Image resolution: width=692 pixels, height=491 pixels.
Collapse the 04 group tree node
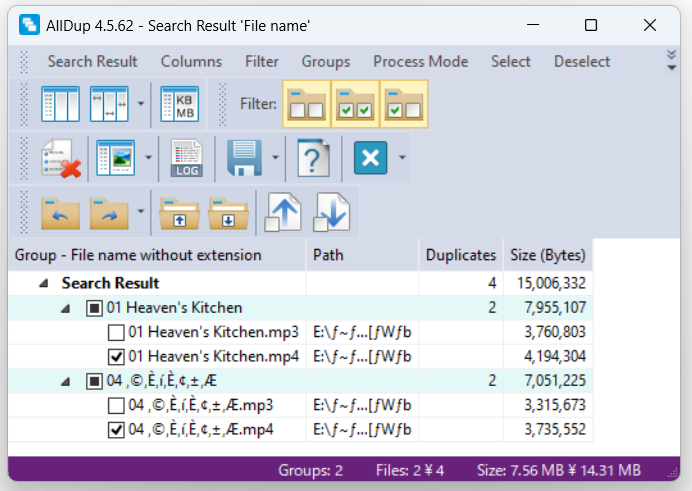[x=65, y=381]
